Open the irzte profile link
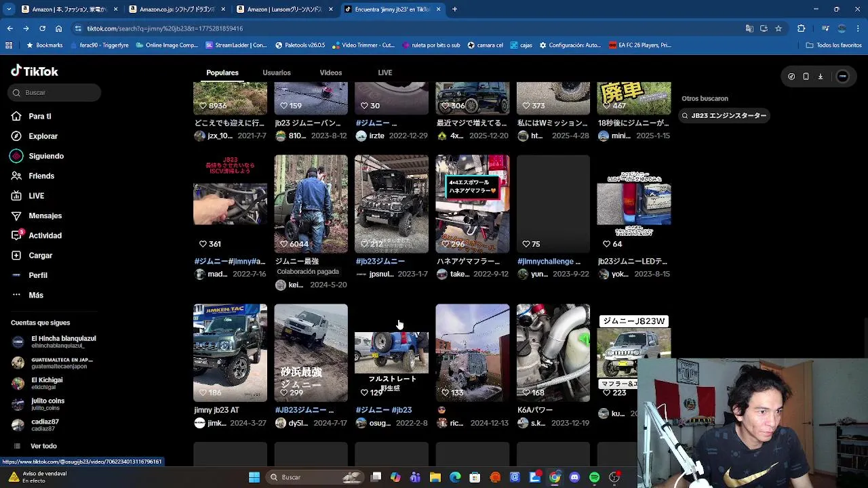 coord(370,136)
